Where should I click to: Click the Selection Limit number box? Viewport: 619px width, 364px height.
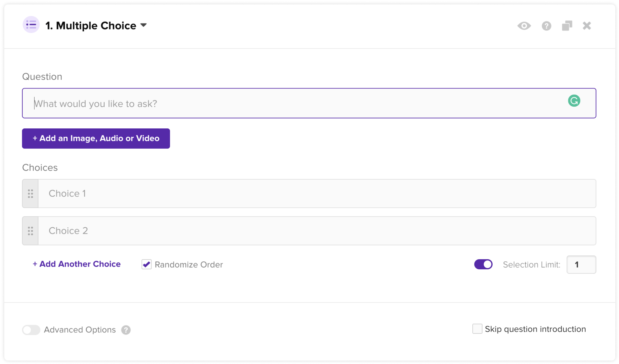click(581, 265)
